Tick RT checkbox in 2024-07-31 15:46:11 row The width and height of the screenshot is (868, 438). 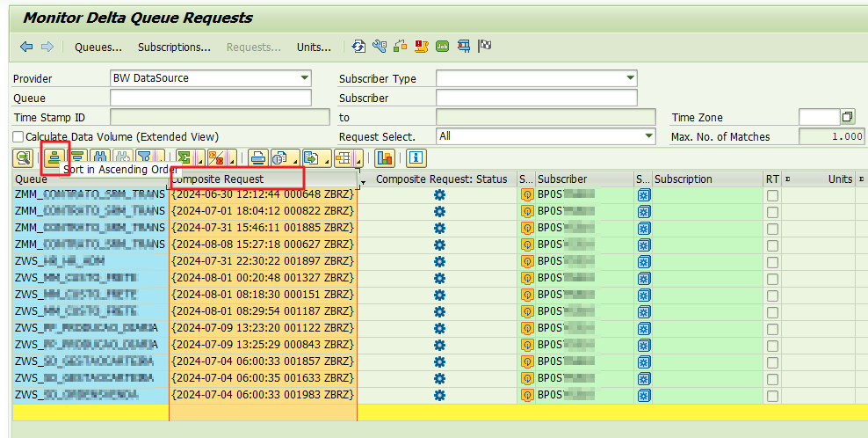(772, 229)
